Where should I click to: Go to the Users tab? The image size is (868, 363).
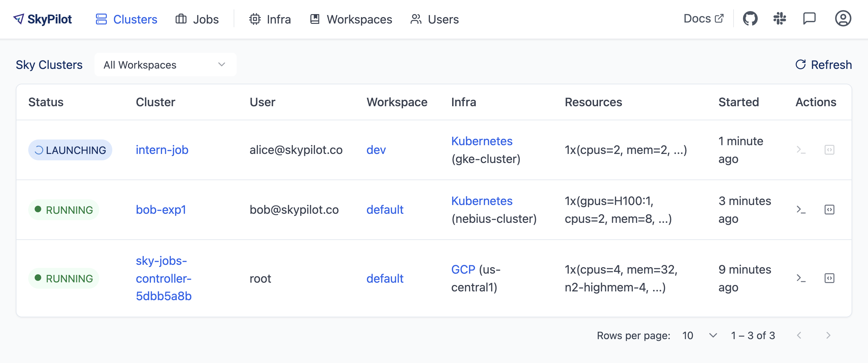click(x=434, y=19)
